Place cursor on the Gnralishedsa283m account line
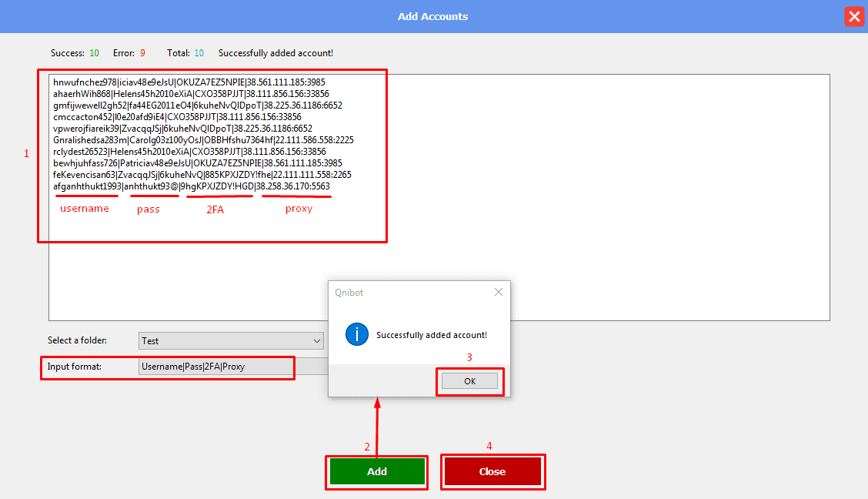This screenshot has height=499, width=868. click(x=203, y=140)
